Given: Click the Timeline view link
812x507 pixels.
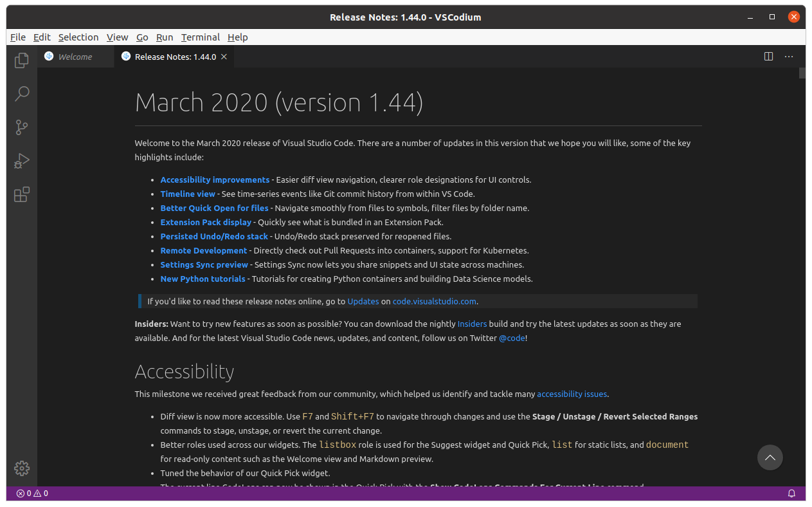Looking at the screenshot, I should [x=188, y=194].
